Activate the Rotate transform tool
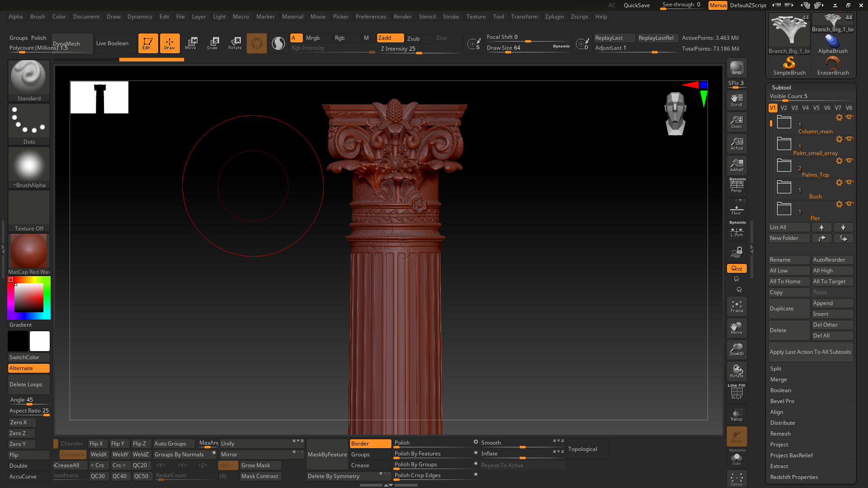 click(x=235, y=43)
